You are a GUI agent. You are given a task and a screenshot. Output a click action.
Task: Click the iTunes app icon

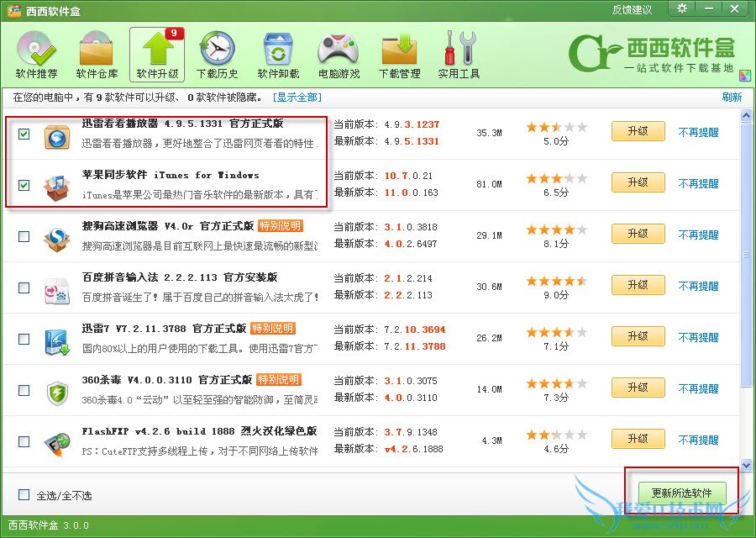(x=57, y=188)
